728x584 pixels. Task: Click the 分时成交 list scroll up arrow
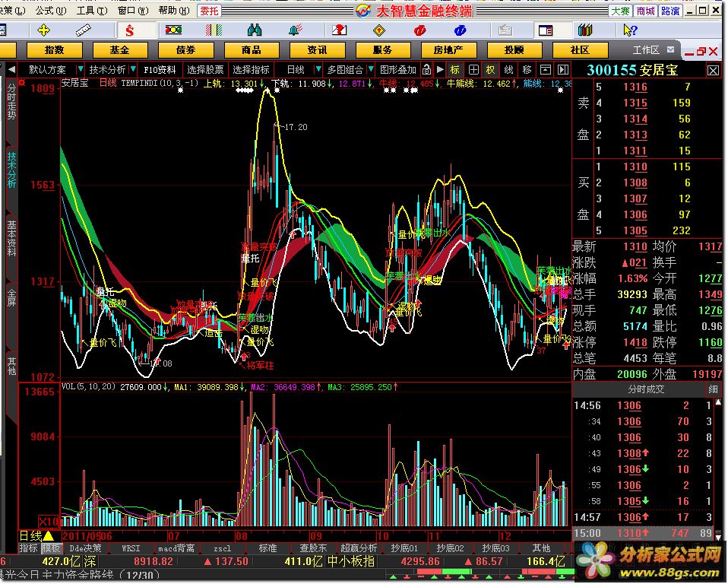tap(719, 402)
